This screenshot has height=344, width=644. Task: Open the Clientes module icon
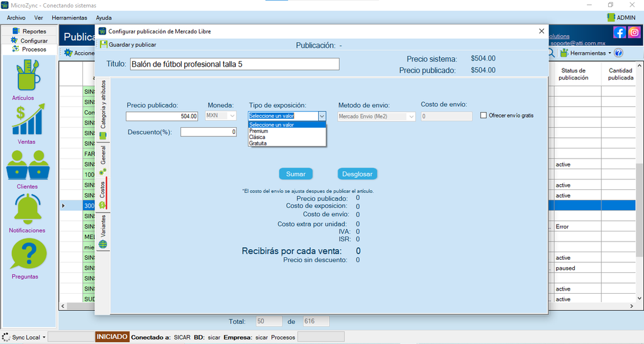tap(28, 165)
